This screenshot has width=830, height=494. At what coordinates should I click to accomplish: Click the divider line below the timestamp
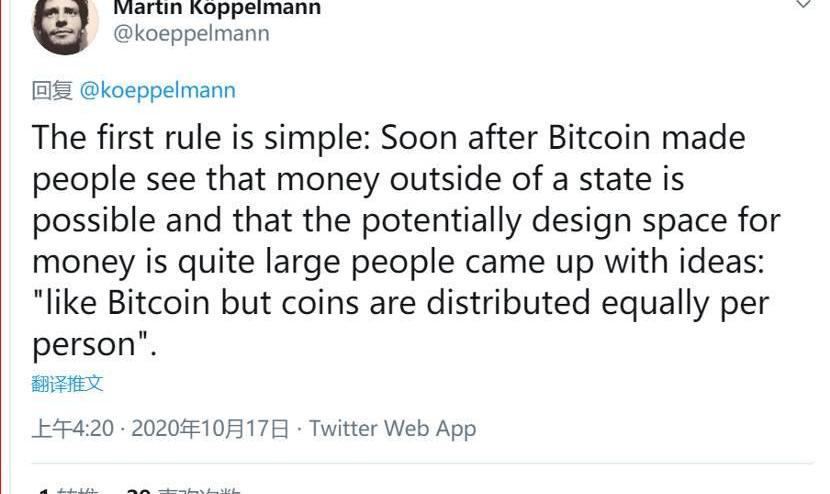[x=420, y=463]
